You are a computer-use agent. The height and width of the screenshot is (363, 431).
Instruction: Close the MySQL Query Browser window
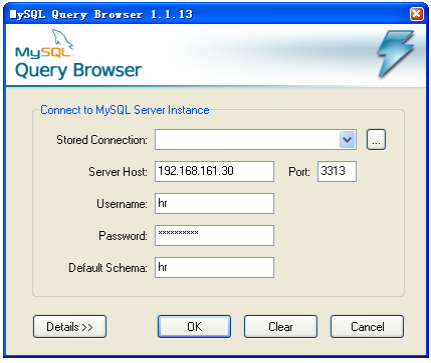417,14
